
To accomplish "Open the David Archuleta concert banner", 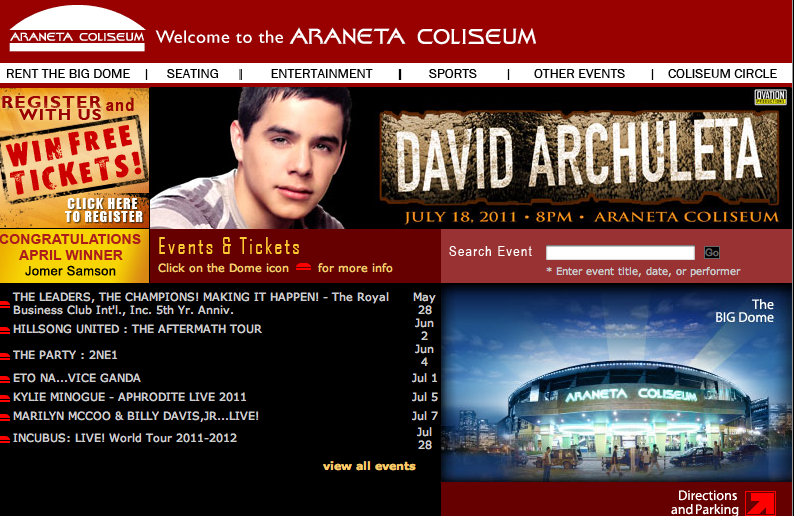I will pos(471,158).
